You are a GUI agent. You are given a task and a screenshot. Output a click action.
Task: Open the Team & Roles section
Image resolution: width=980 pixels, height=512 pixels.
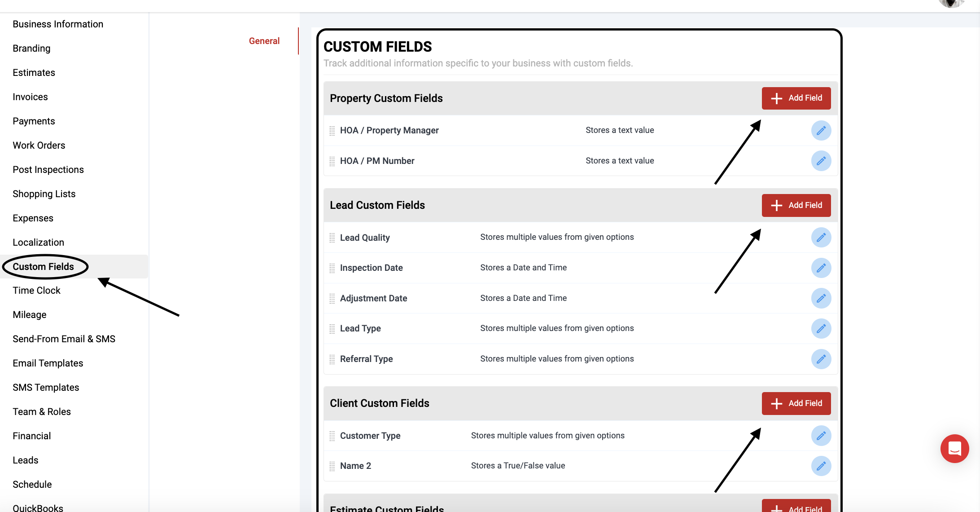[x=42, y=412]
